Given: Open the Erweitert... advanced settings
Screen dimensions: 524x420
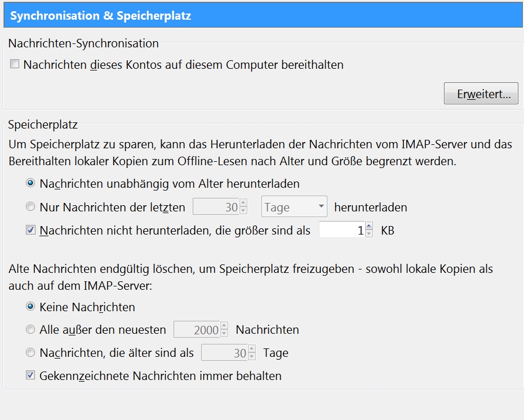Looking at the screenshot, I should click(481, 94).
